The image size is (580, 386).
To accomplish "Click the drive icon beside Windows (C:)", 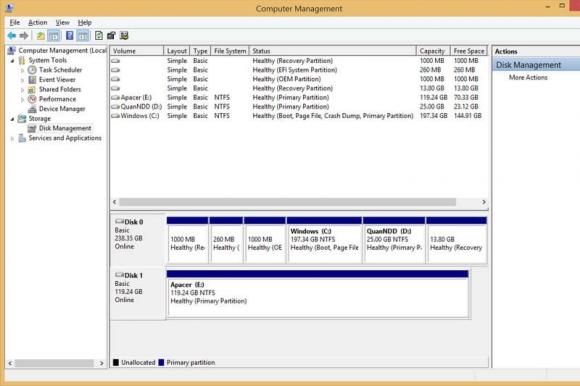I will (115, 116).
